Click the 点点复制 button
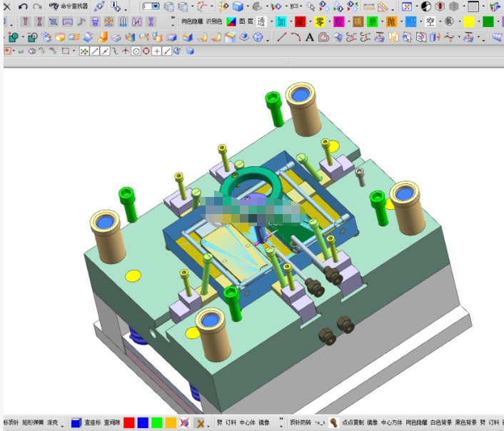This screenshot has height=431, width=504. (x=353, y=422)
